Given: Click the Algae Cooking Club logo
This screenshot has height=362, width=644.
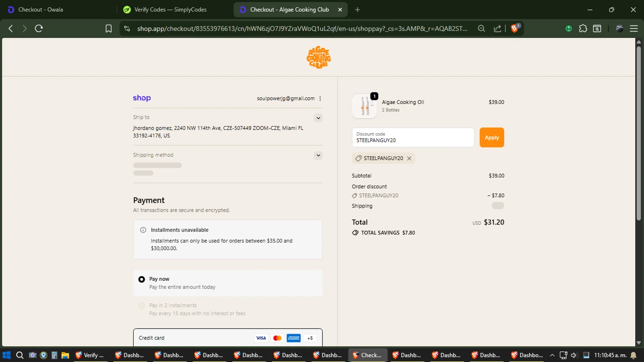Looking at the screenshot, I should (319, 57).
